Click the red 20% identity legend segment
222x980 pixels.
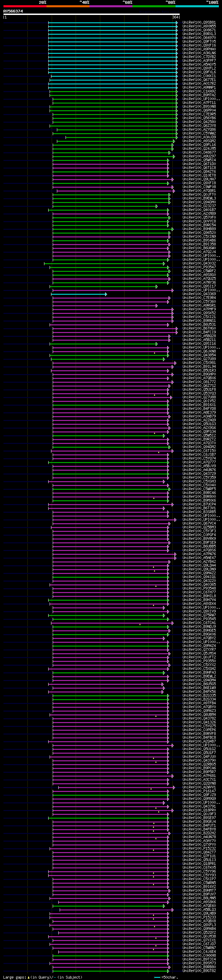[x=25, y=6]
